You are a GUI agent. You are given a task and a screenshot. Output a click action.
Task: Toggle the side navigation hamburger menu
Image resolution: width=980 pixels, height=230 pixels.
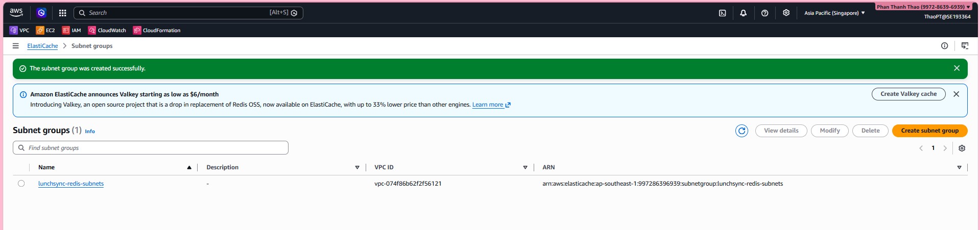click(x=16, y=46)
